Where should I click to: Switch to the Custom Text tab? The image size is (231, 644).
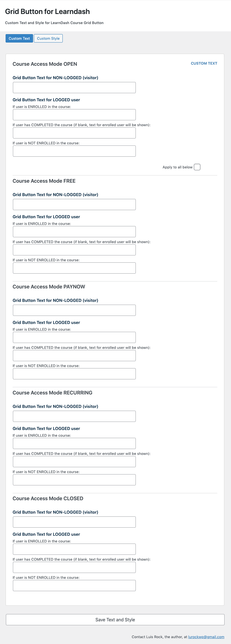coord(19,38)
